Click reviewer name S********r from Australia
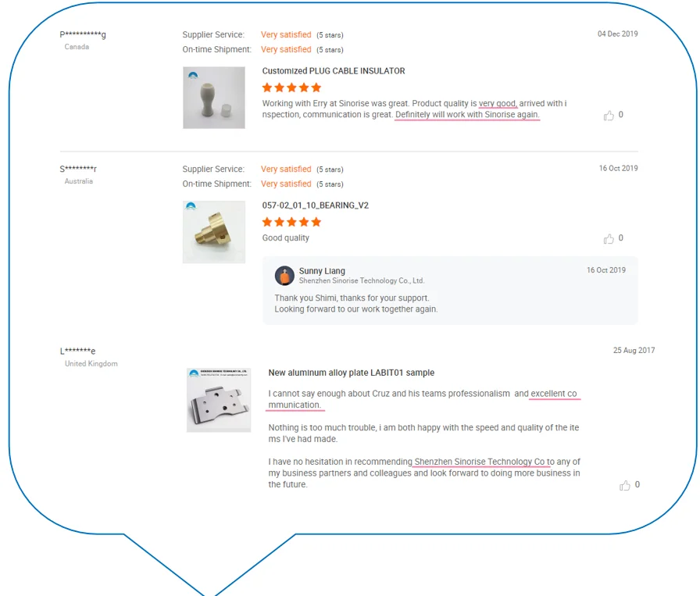This screenshot has height=596, width=700. coord(78,169)
